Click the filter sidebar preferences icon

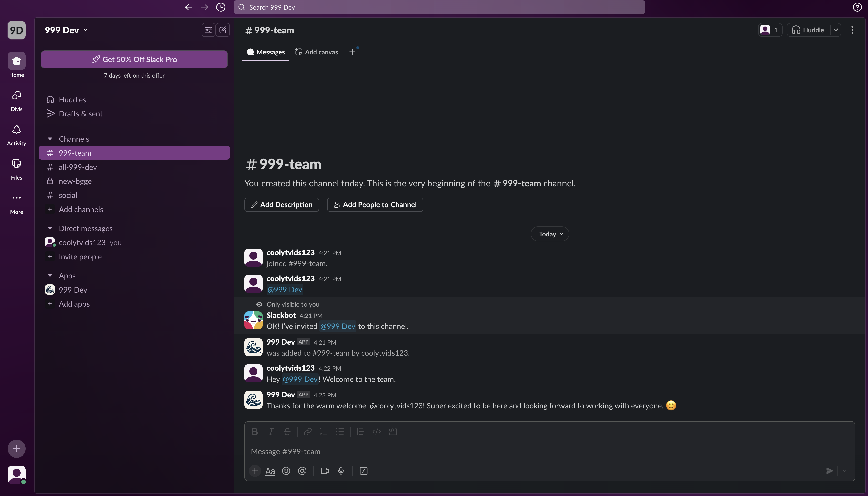pyautogui.click(x=208, y=30)
